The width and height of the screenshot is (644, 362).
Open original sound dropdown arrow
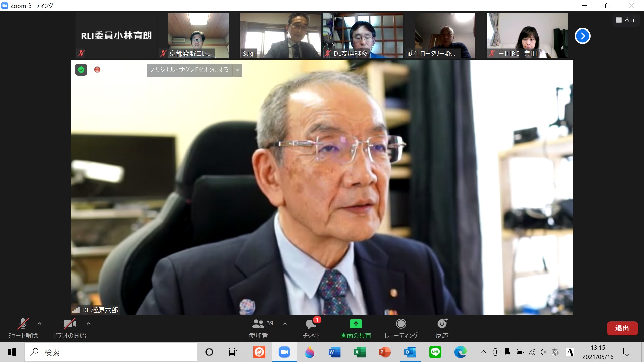[x=238, y=70]
